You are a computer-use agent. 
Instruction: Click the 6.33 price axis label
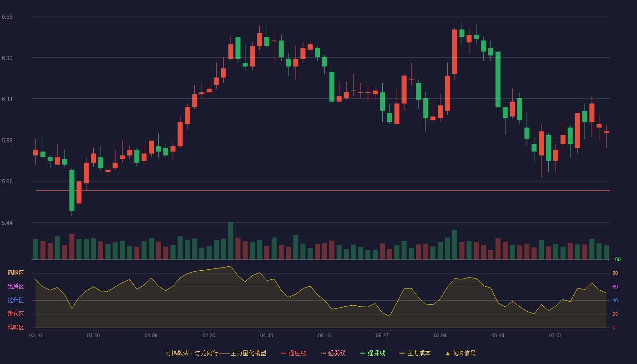pos(7,58)
